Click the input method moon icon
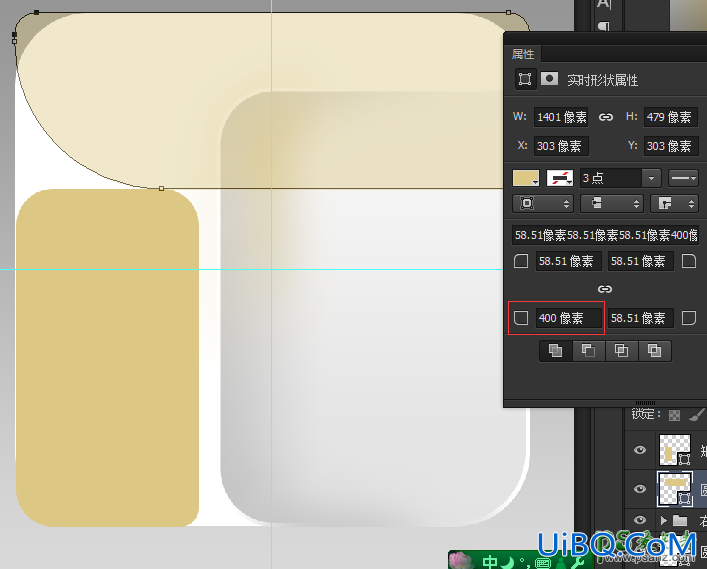The width and height of the screenshot is (707, 569). pos(509,562)
